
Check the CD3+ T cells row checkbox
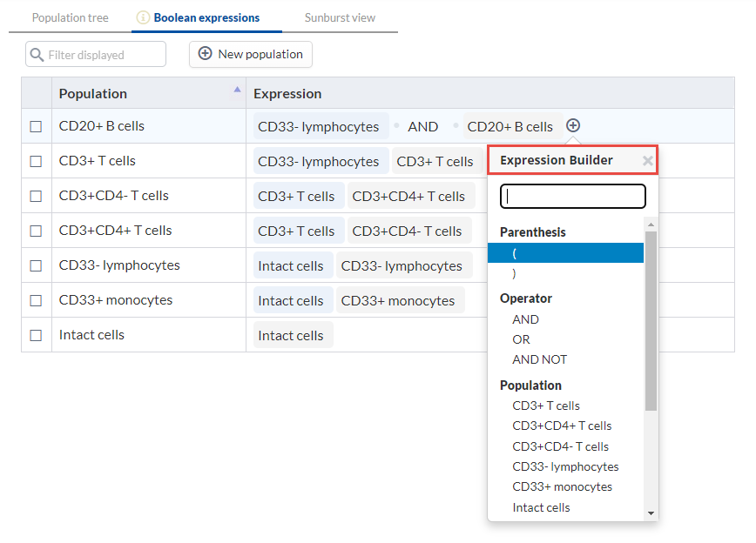pos(36,161)
